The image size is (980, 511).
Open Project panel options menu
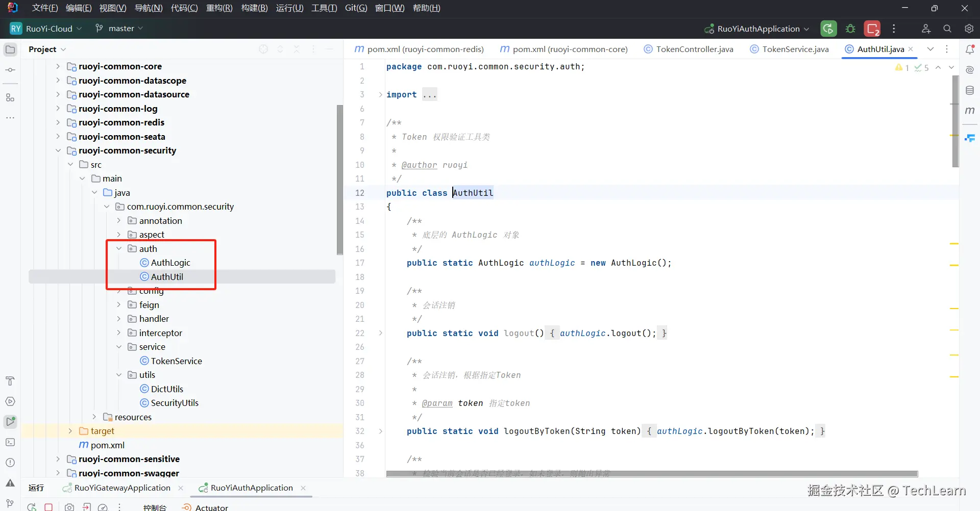coord(313,49)
